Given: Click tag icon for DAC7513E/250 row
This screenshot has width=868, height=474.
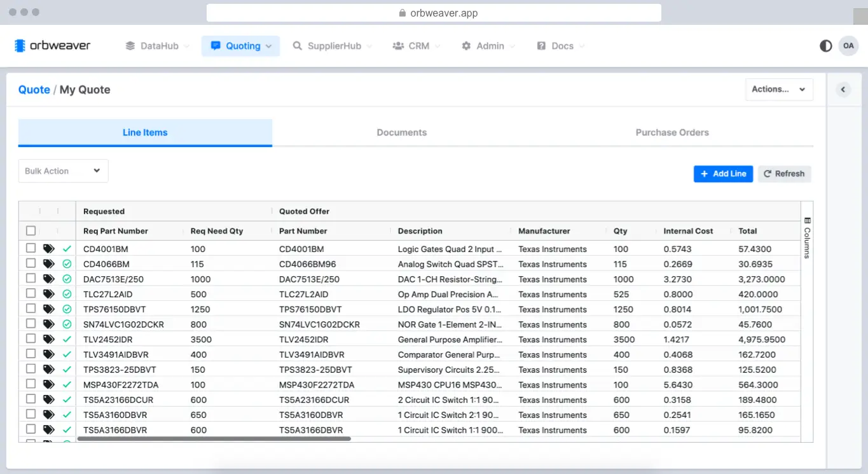Looking at the screenshot, I should point(49,279).
